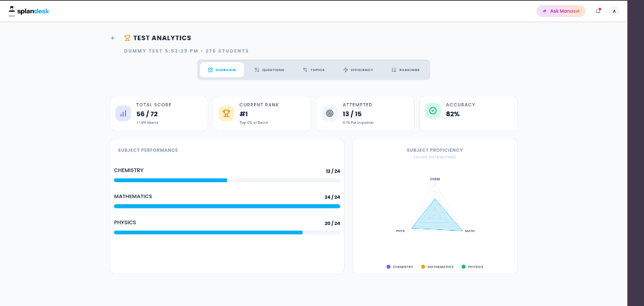
Task: Click the CHEM axis label on radar
Action: tap(435, 179)
